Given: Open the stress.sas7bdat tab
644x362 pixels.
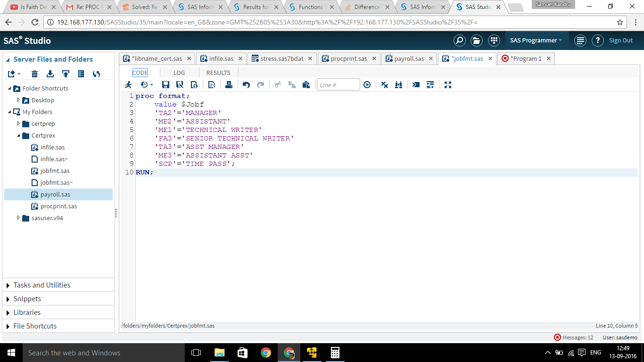Looking at the screenshot, I should [282, 59].
